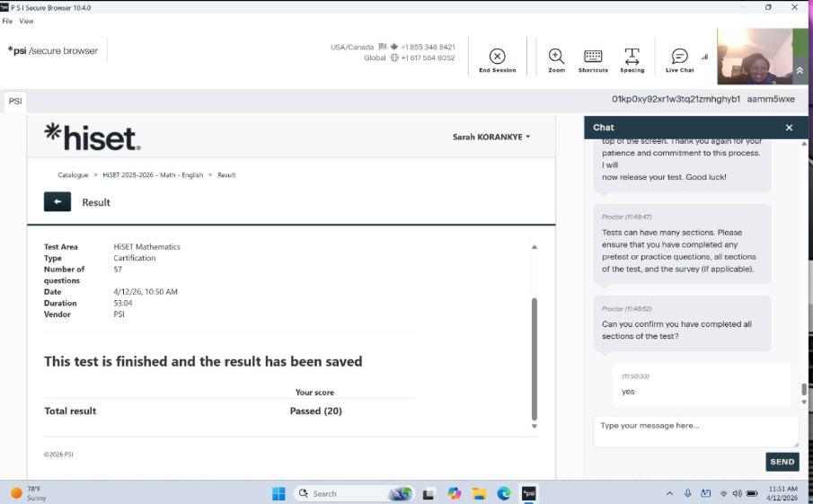Image resolution: width=813 pixels, height=504 pixels.
Task: Click the Wi-Fi network tray icon
Action: pyautogui.click(x=723, y=493)
